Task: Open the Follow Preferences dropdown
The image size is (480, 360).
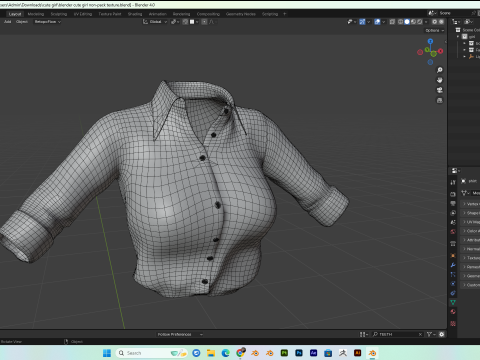Action: (180, 334)
